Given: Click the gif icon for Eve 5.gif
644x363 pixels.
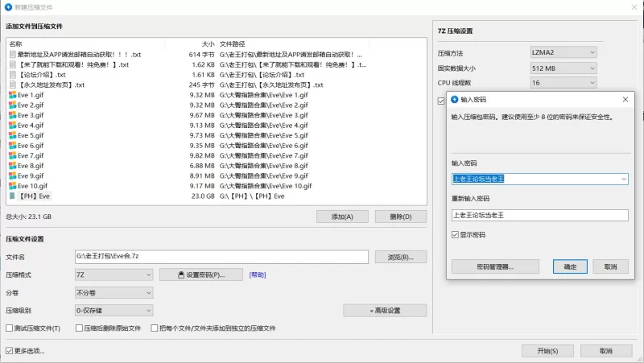Looking at the screenshot, I should 13,135.
